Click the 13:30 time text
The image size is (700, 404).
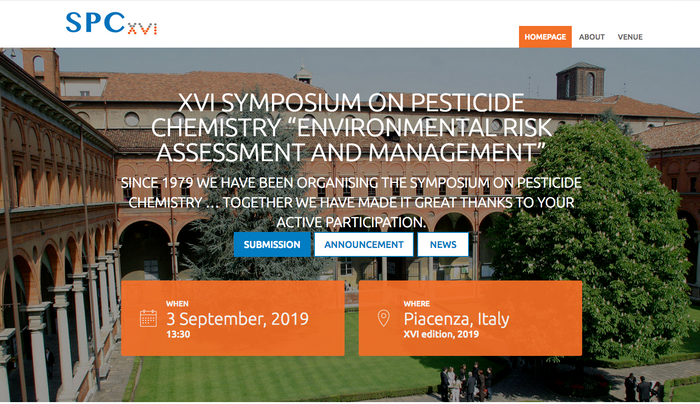point(177,335)
